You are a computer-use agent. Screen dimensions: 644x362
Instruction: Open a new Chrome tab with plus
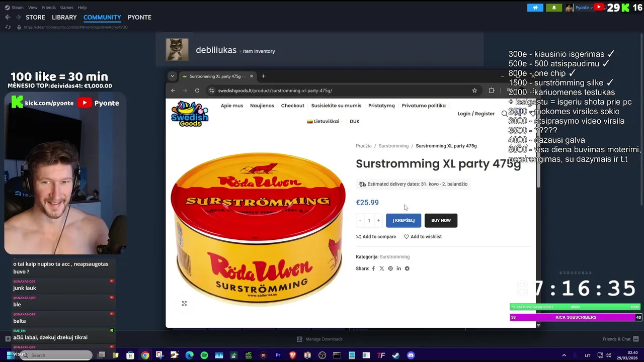[263, 76]
